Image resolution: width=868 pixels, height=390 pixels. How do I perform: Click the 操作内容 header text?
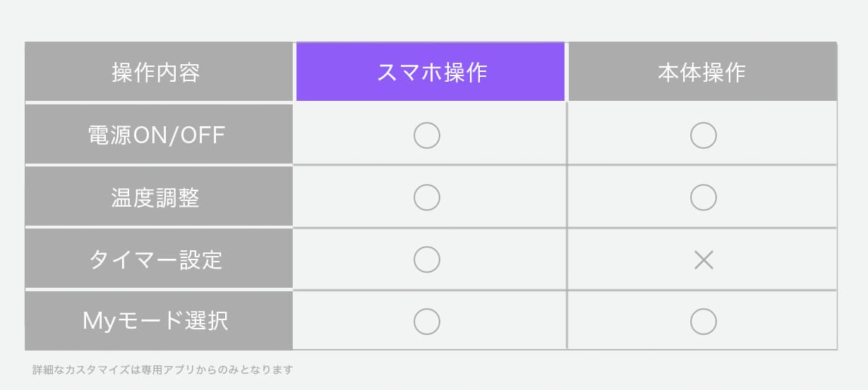click(x=155, y=73)
